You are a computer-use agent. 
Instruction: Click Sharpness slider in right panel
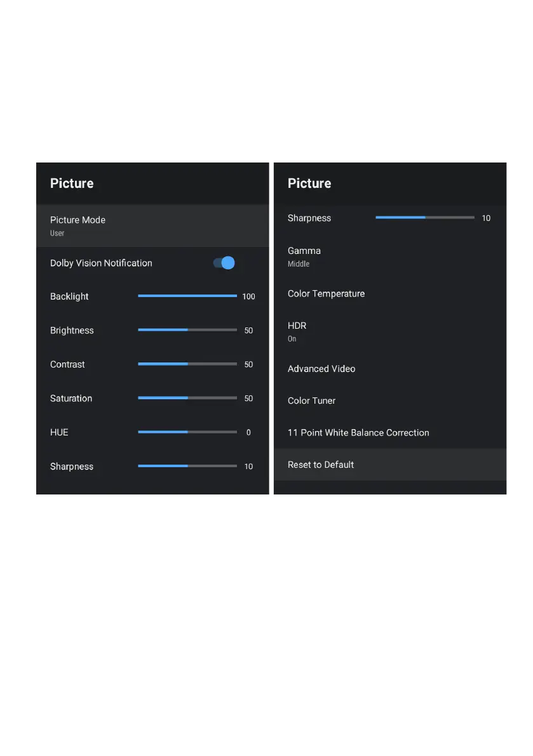point(424,218)
